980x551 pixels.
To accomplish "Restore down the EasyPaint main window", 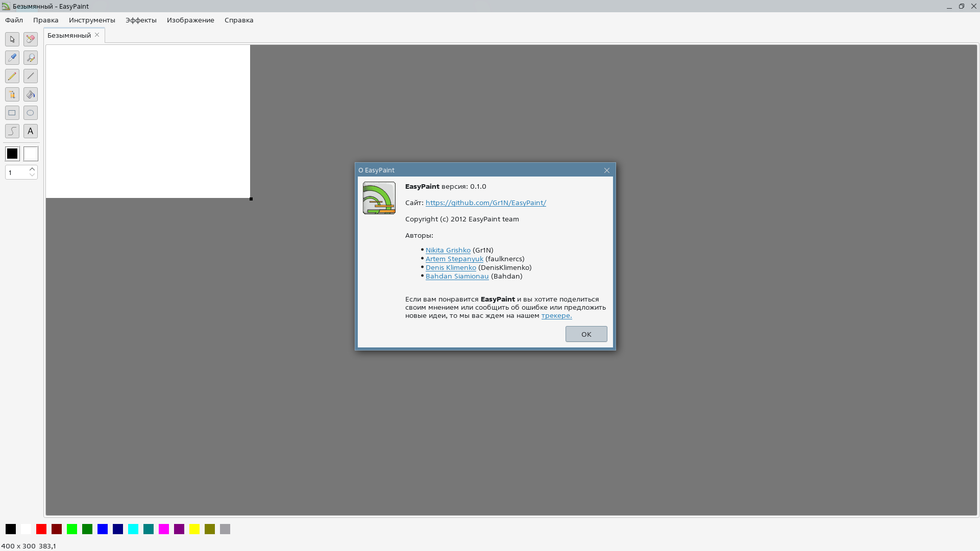I will click(x=962, y=6).
